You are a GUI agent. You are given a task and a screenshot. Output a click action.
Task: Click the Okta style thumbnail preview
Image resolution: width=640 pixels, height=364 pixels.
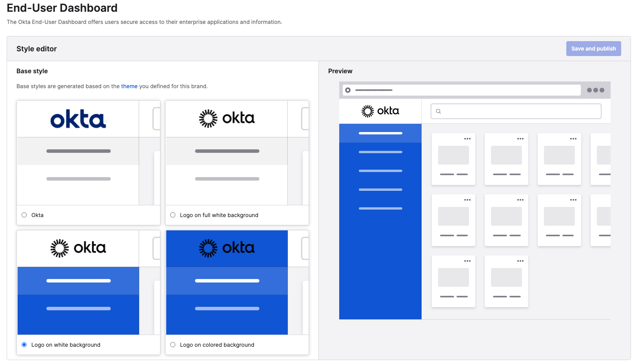88,153
